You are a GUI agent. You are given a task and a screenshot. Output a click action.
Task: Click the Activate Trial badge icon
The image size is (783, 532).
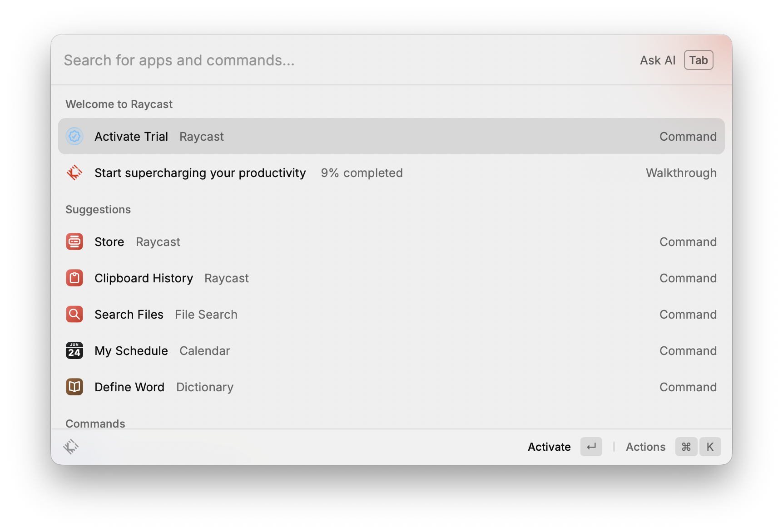(x=74, y=136)
